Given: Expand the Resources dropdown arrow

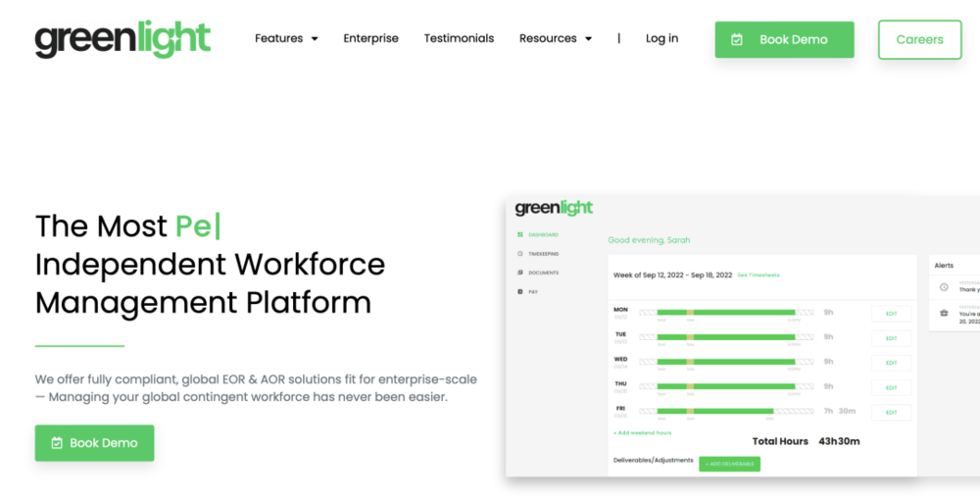Looking at the screenshot, I should (x=588, y=39).
